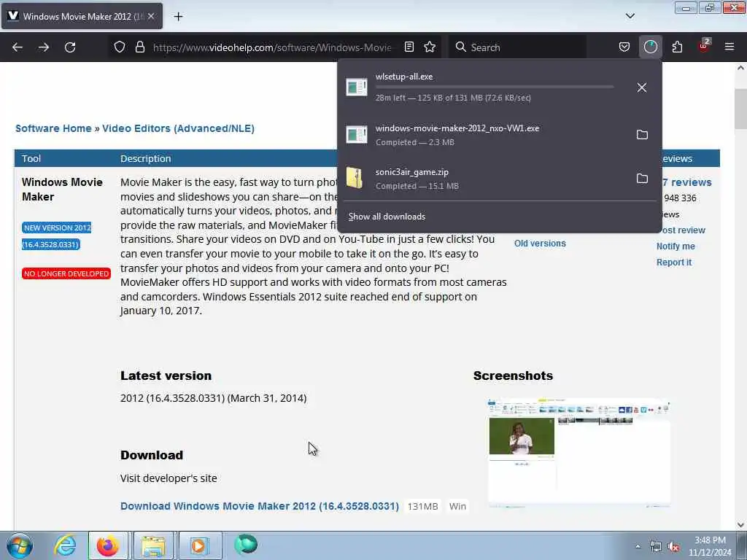The width and height of the screenshot is (747, 560).
Task: Open the network tray icon
Action: tap(656, 547)
